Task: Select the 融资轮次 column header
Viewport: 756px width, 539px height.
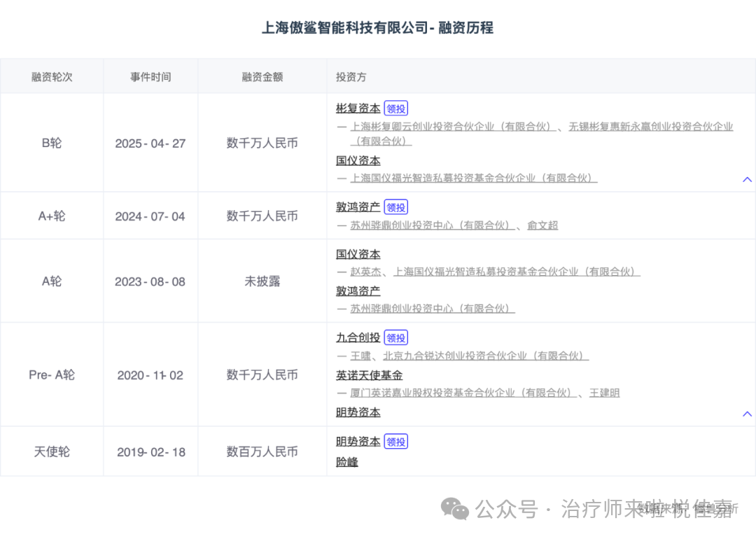Action: tap(51, 76)
